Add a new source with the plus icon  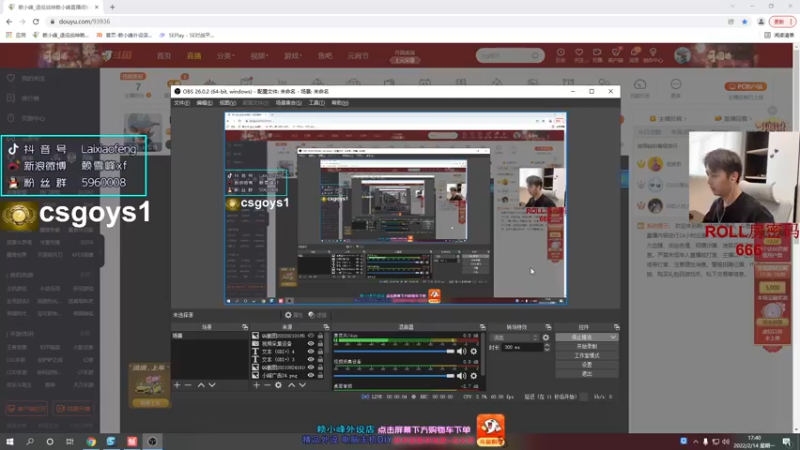tap(257, 385)
